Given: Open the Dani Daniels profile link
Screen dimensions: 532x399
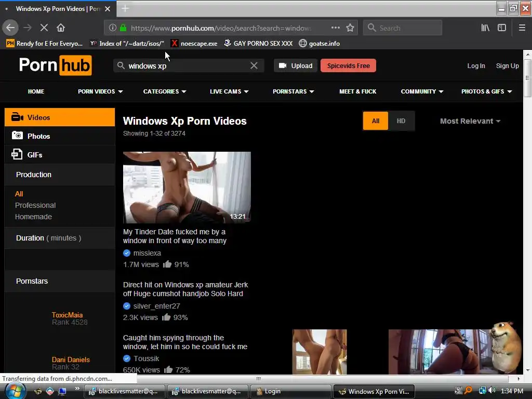Looking at the screenshot, I should [71, 360].
